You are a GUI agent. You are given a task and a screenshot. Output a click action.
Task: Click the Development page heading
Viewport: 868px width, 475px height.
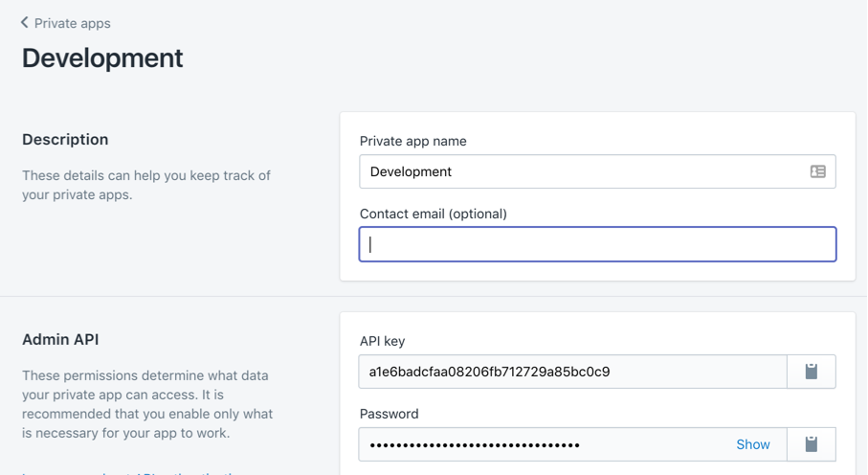click(102, 58)
